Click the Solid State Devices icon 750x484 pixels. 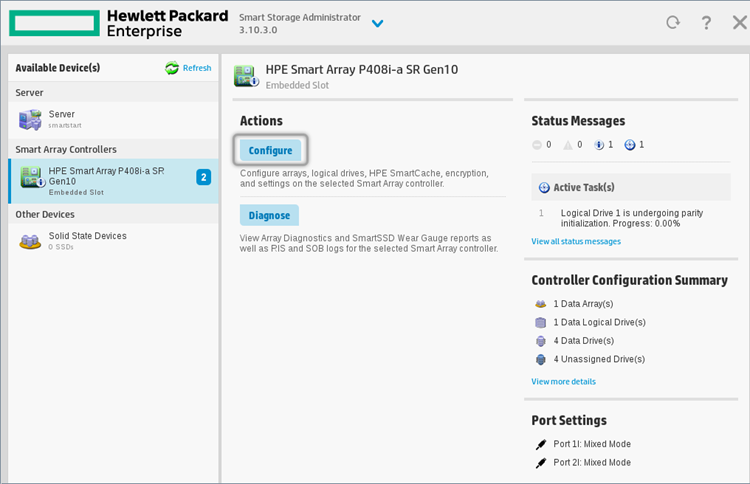[x=30, y=242]
